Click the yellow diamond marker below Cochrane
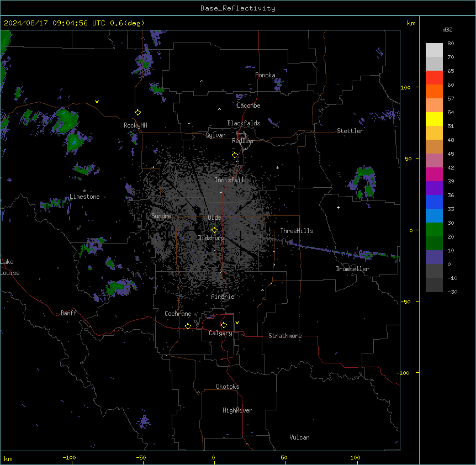Image resolution: width=476 pixels, height=465 pixels. tap(188, 326)
